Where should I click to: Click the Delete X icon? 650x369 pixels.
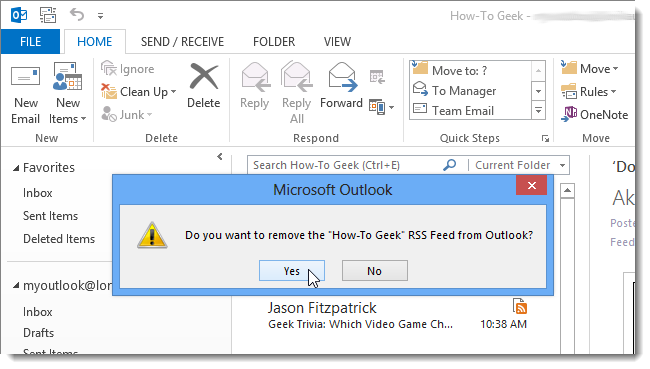coord(204,76)
